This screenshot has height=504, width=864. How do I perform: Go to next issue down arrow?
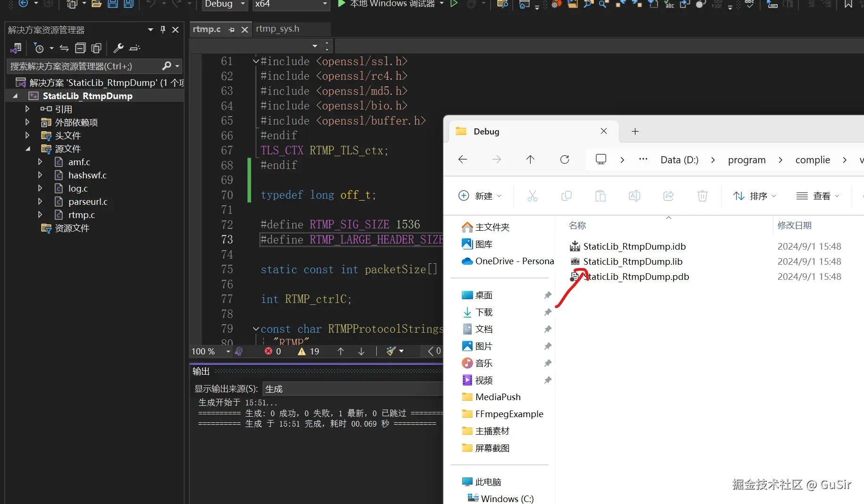[361, 351]
